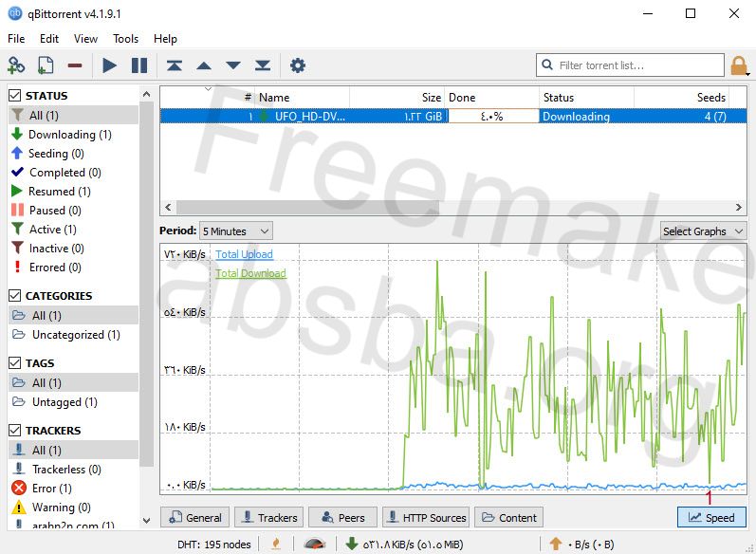Click the Delete torrent minus icon
756x554 pixels.
point(75,65)
